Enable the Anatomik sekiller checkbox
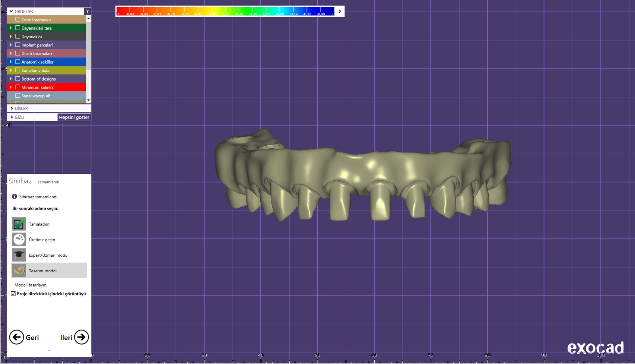635x364 pixels. 18,62
